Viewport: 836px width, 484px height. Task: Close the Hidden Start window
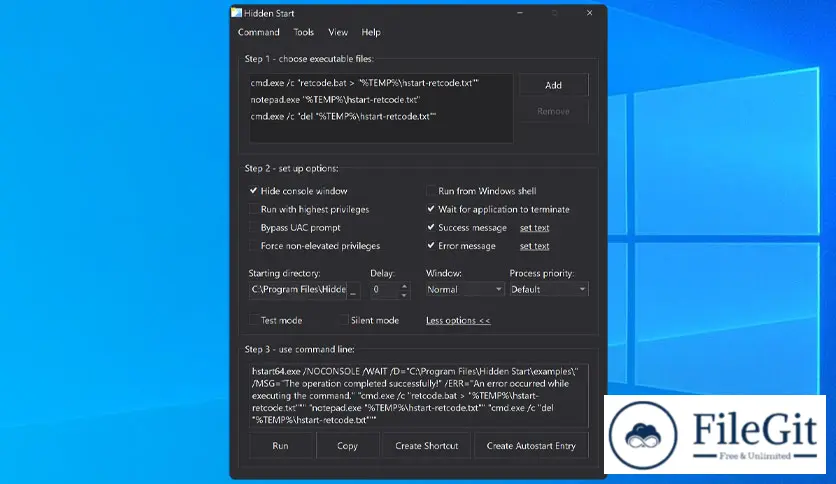[589, 13]
